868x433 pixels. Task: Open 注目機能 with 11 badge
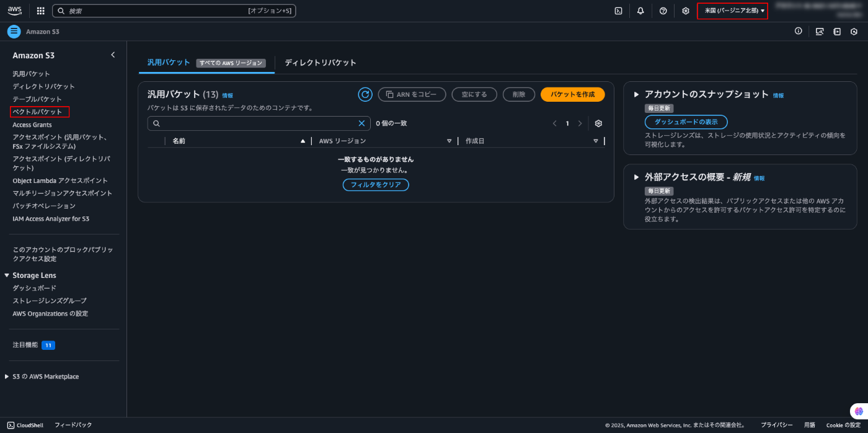33,345
